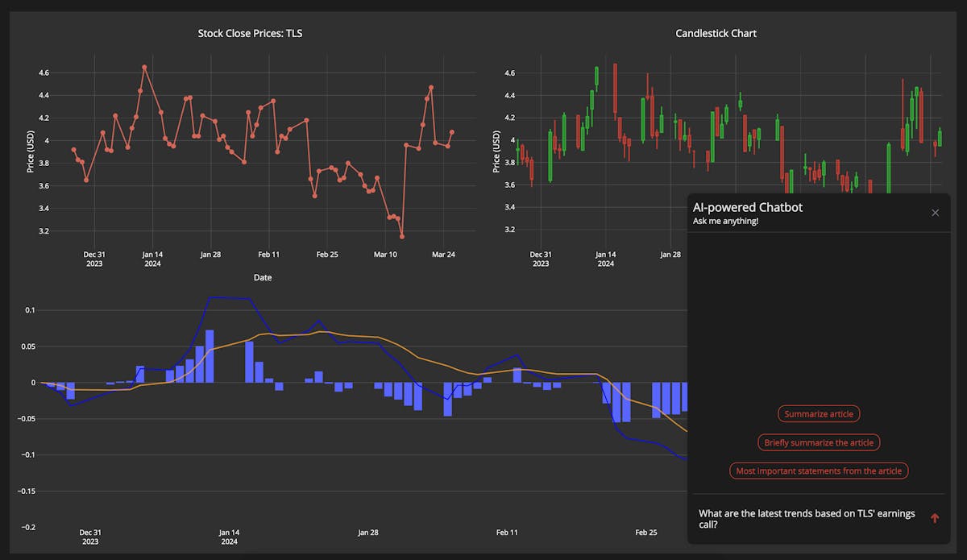Click the 'Jan 28' tick on the candlestick chart
Viewport: 967px width, 560px height.
(x=670, y=255)
